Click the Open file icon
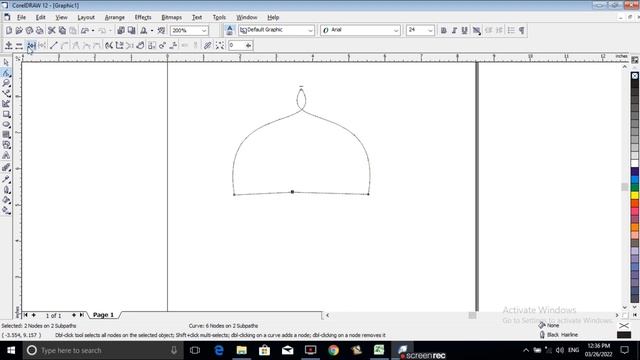 tap(19, 30)
